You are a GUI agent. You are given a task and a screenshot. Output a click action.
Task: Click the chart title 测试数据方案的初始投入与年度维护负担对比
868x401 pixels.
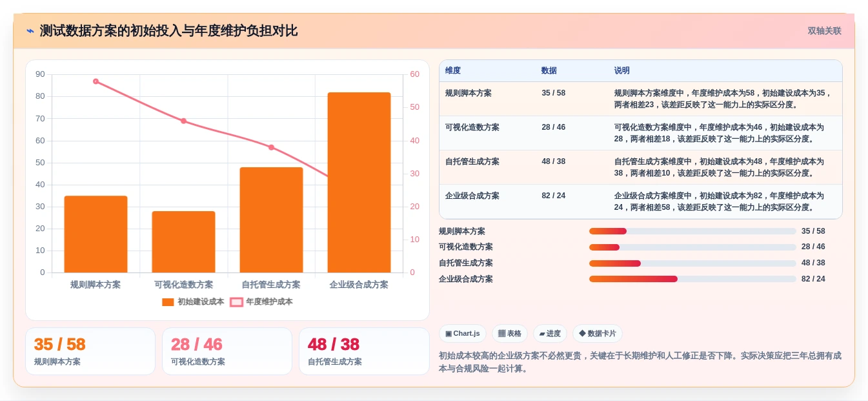(168, 31)
